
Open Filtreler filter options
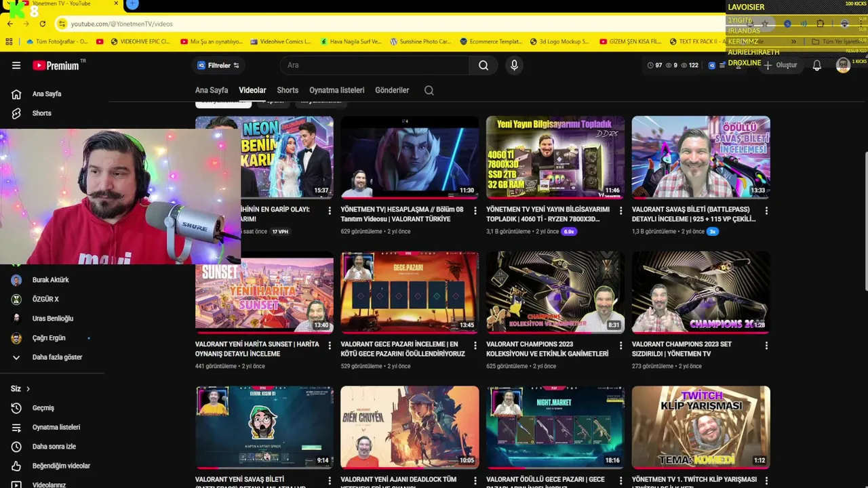pyautogui.click(x=218, y=66)
